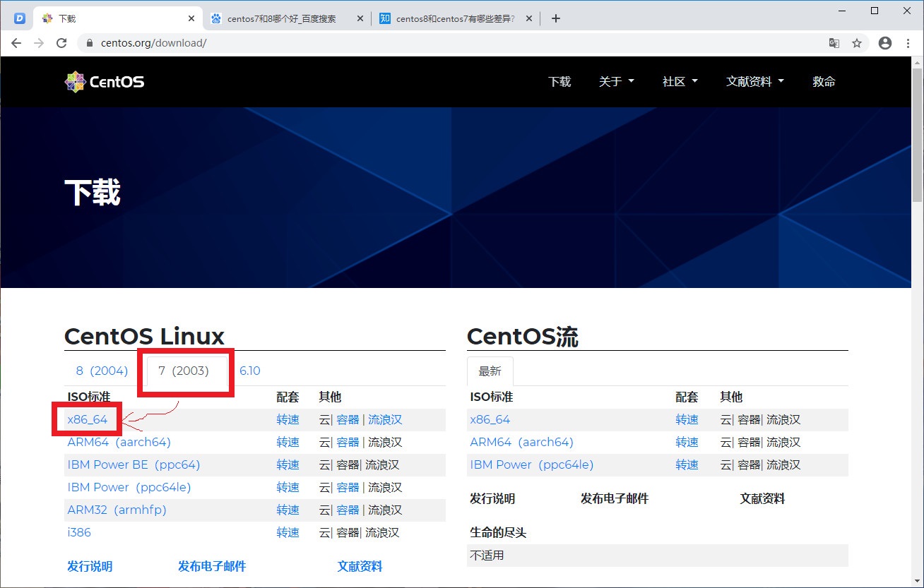Click the address bar URL field
This screenshot has width=924, height=588.
tap(452, 43)
